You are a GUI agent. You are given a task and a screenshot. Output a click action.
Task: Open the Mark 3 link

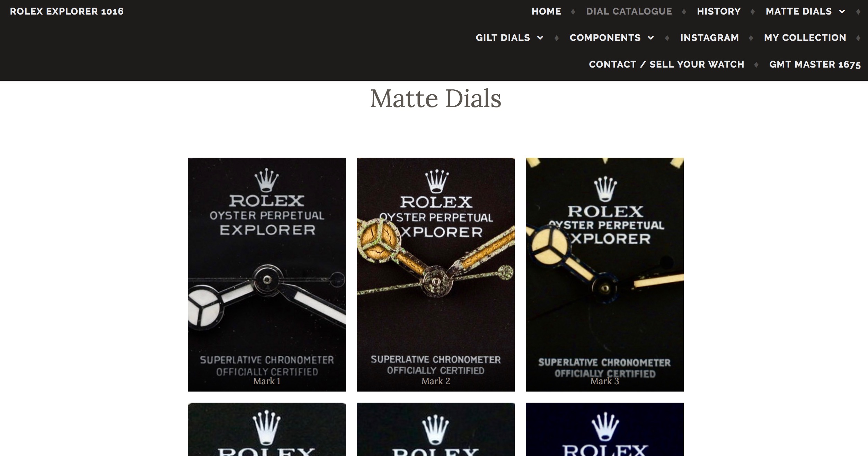[605, 381]
